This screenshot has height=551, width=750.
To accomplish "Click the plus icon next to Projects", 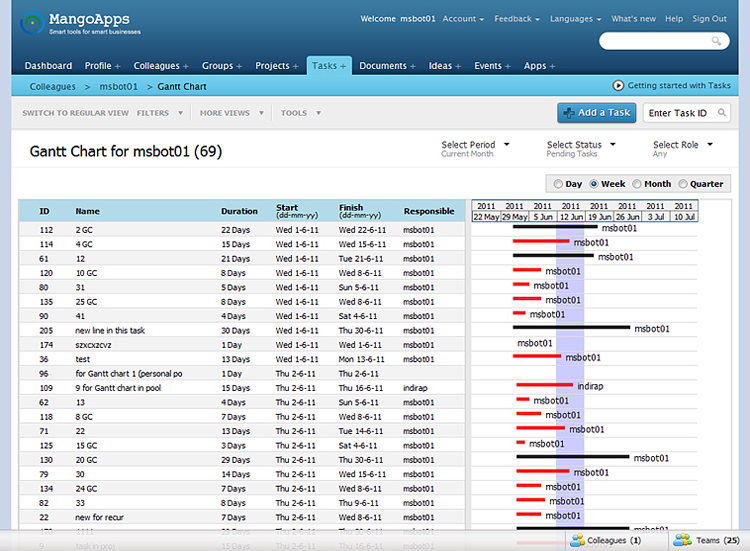I will [296, 66].
